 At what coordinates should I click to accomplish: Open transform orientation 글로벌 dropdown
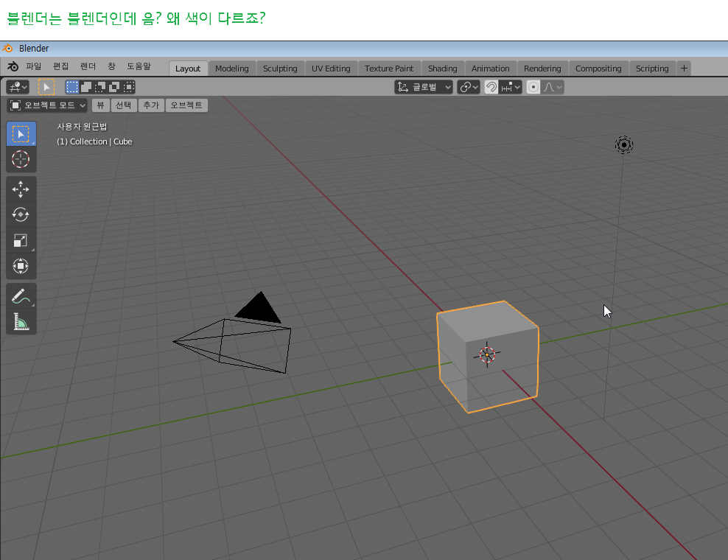[x=424, y=87]
